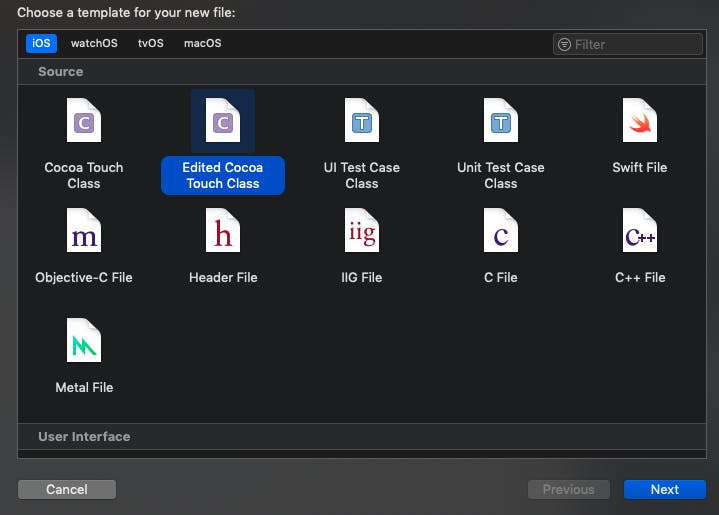Click the 'Edited Cocoa Touch Class' label
The image size is (719, 515).
(223, 176)
